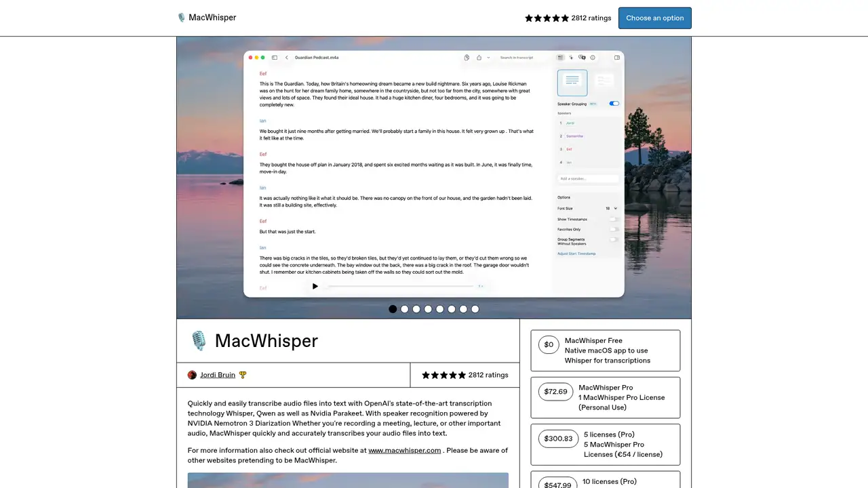This screenshot has width=868, height=488.
Task: Open the 2812 ratings text beside the creator name
Action: (488, 375)
